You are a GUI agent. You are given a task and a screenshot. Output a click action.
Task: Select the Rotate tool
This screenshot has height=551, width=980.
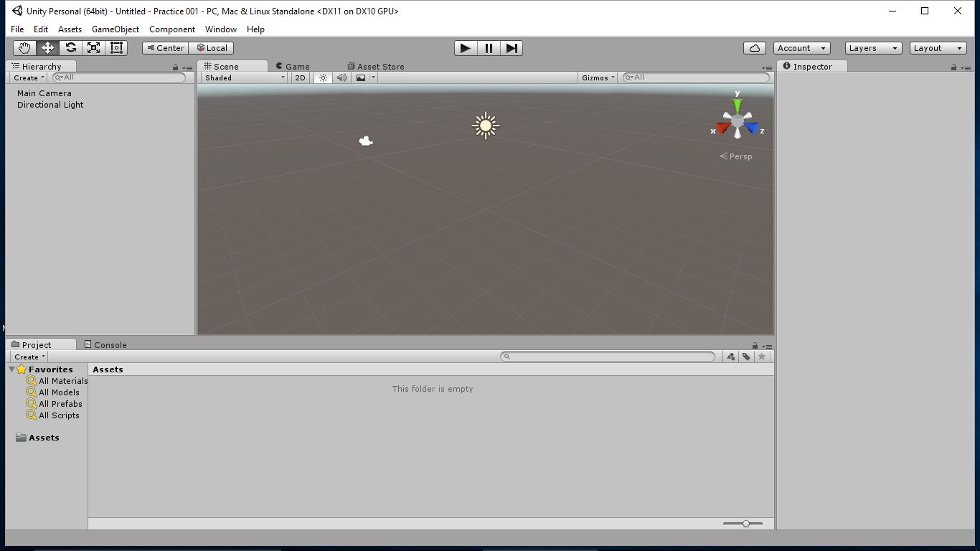70,47
